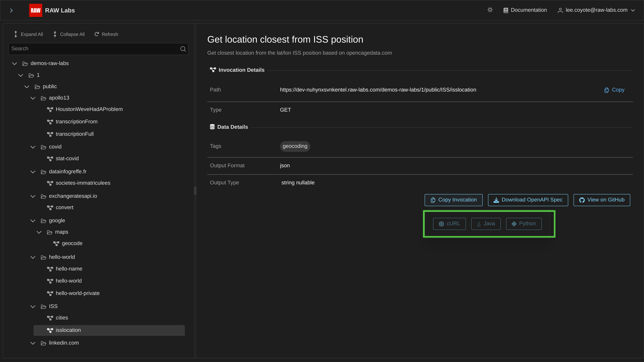The image size is (644, 362).
Task: Click the maps folder icon
Action: [x=49, y=232]
